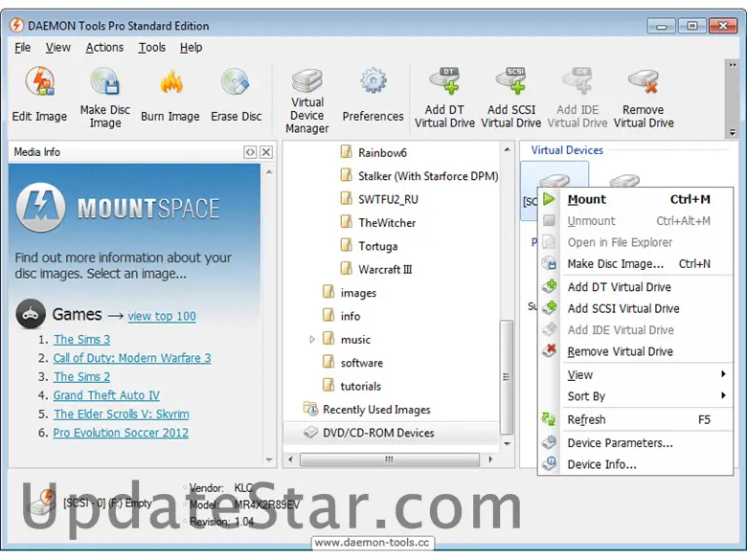Viewport: 747px width, 560px height.
Task: Click the tree's scroll up arrow
Action: 507,149
